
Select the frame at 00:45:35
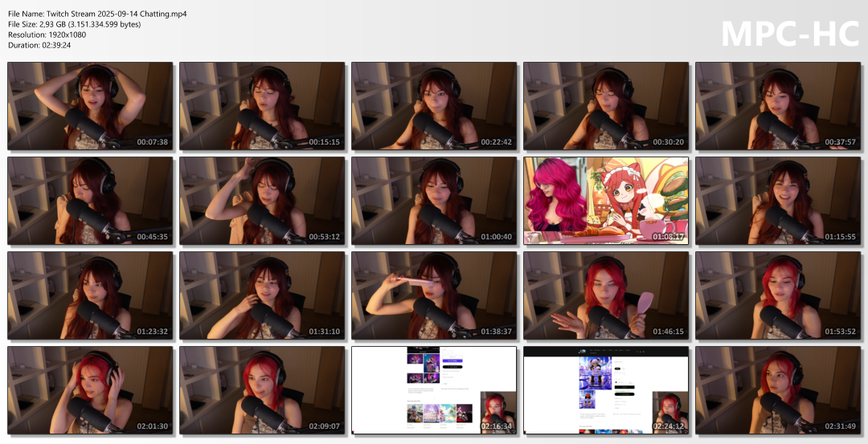coord(90,201)
